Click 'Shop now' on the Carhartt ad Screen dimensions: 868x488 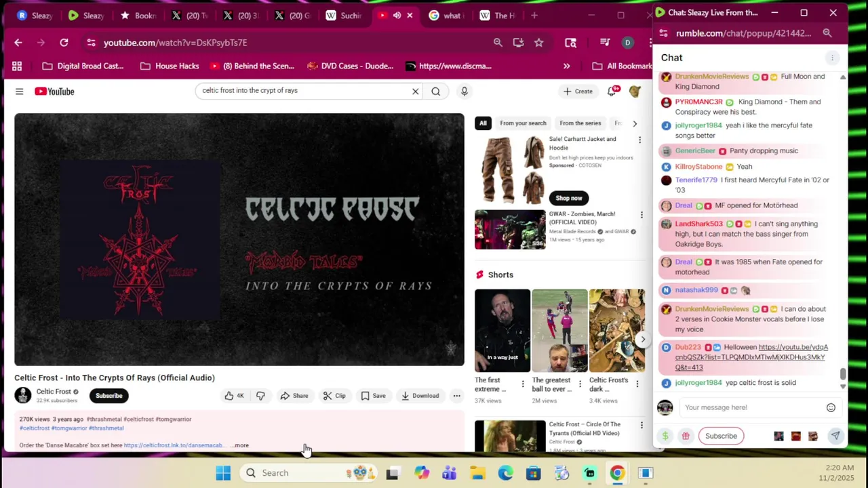click(569, 198)
